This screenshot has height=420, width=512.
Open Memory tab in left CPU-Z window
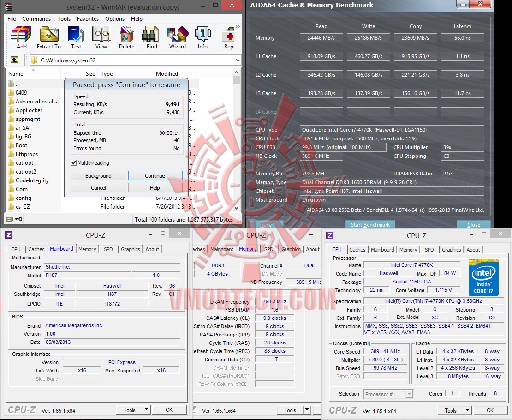tap(87, 249)
